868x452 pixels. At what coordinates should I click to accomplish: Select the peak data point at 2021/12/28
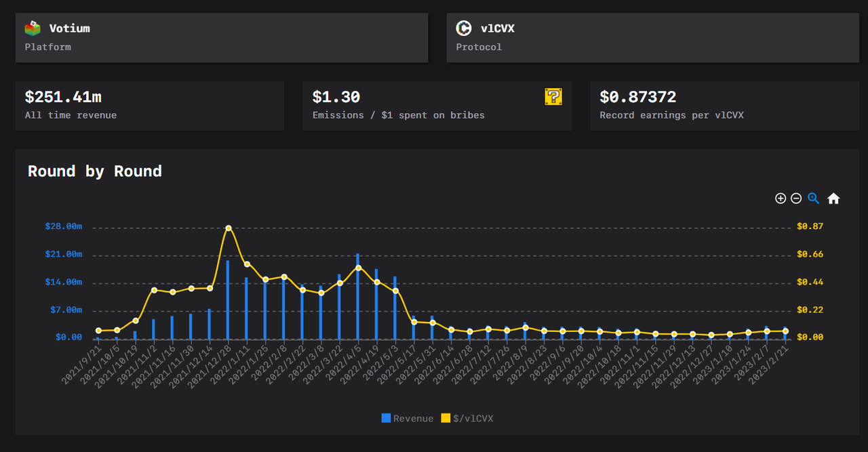click(229, 228)
